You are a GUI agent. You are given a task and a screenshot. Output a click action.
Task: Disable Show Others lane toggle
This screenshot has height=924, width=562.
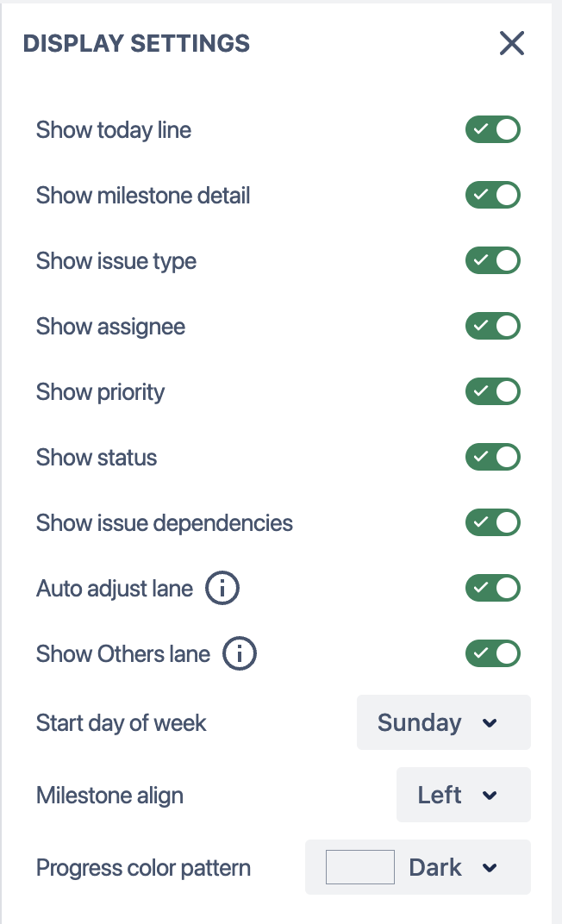pyautogui.click(x=493, y=653)
